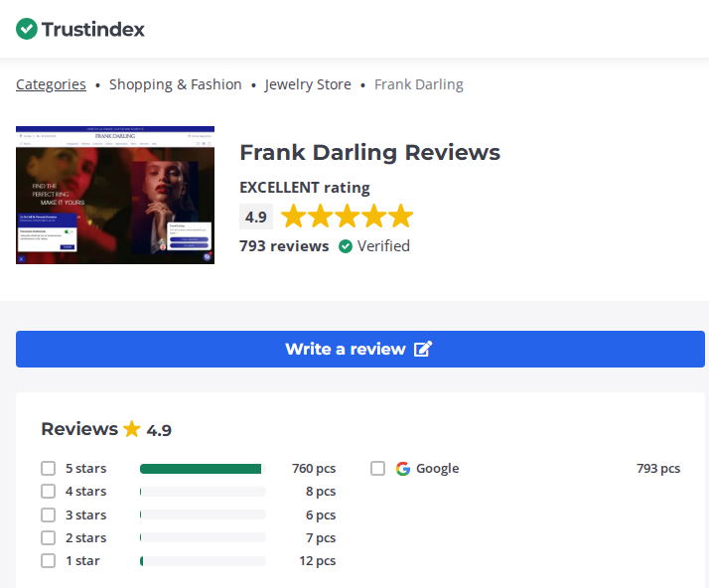Viewport: 709px width, 588px height.
Task: Open the Frank Darling website thumbnail
Action: (115, 195)
